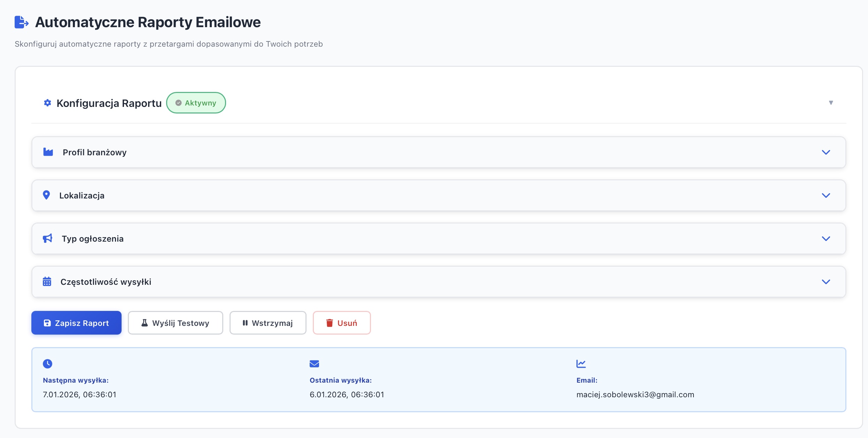The image size is (868, 438).
Task: Click the factory icon for Profil branżowy
Action: [x=48, y=152]
